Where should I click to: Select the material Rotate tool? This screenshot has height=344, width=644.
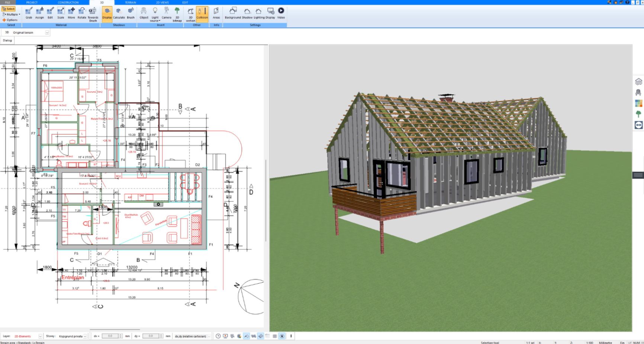tap(82, 13)
